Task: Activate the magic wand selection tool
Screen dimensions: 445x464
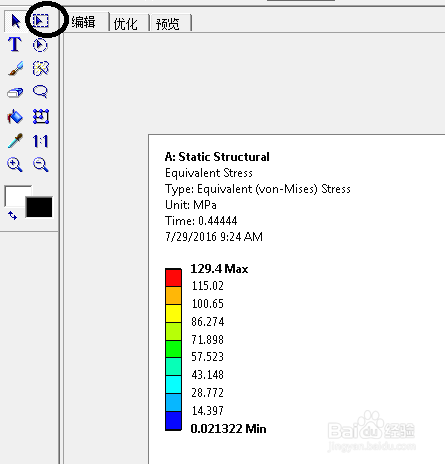Action: 41,68
